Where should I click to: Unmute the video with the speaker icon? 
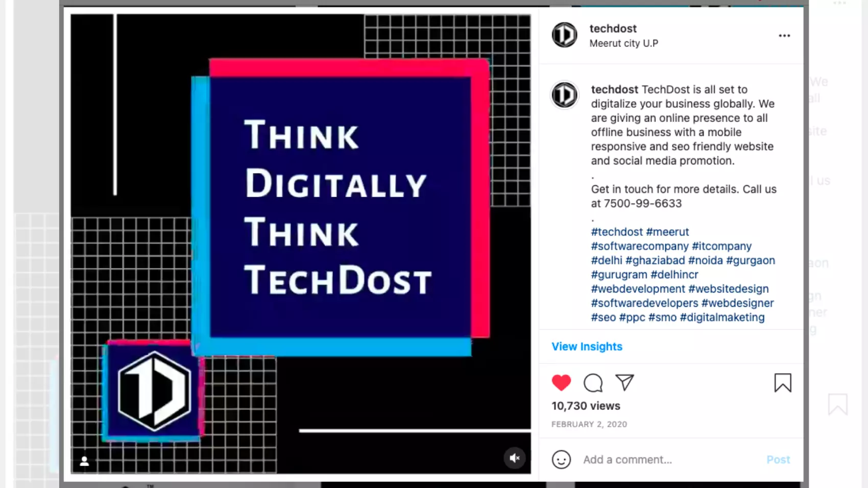pyautogui.click(x=515, y=458)
